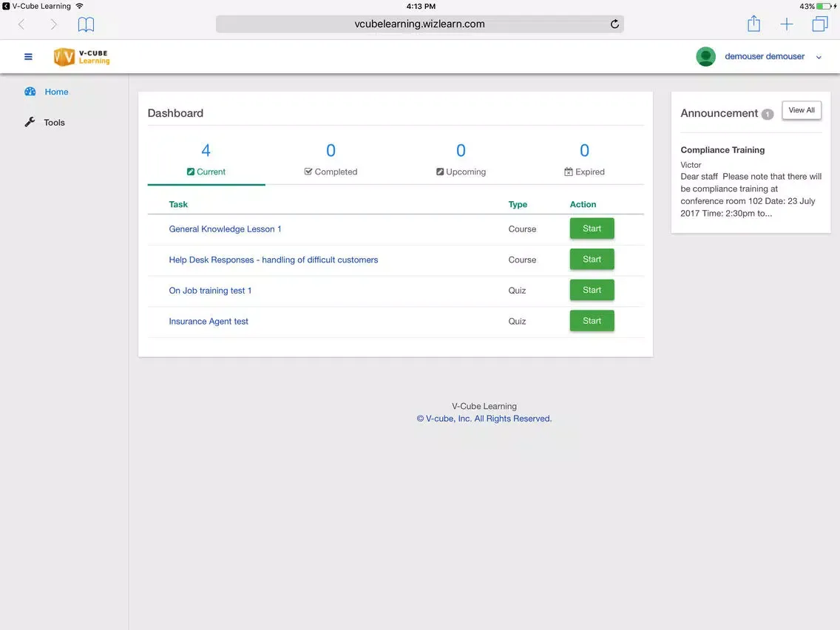Open a new Safari tab
The height and width of the screenshot is (630, 840).
point(787,24)
